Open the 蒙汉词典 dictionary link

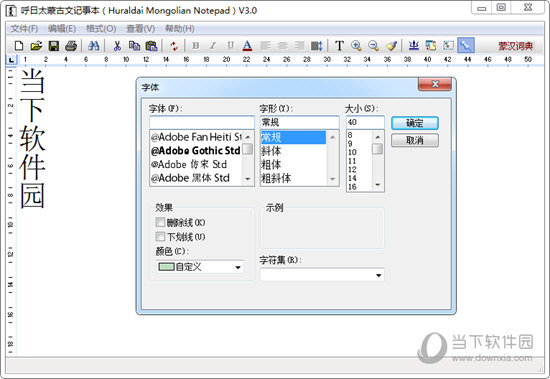pos(516,46)
